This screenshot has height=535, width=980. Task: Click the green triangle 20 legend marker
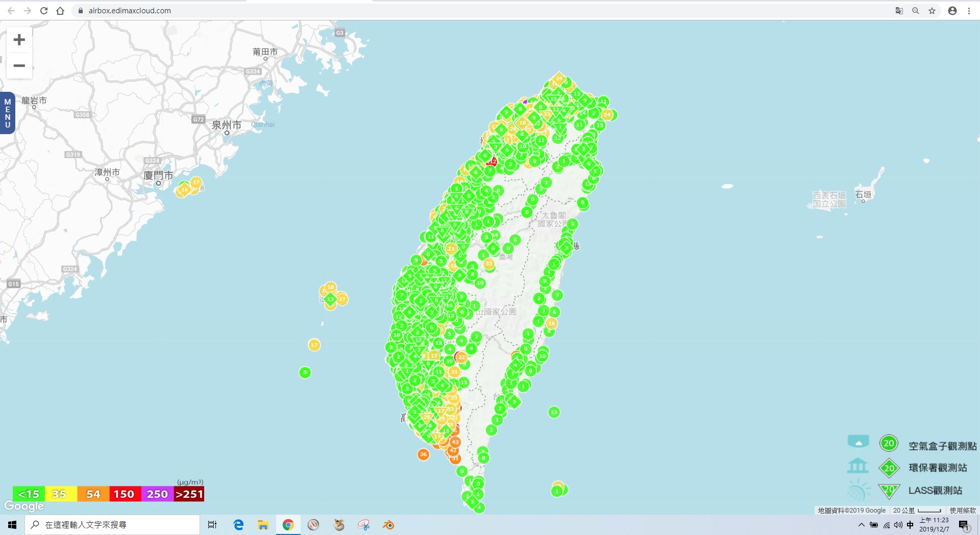[889, 491]
